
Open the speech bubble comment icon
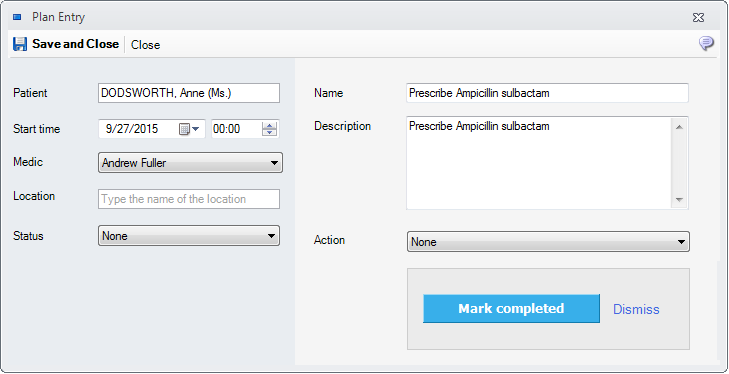[706, 43]
